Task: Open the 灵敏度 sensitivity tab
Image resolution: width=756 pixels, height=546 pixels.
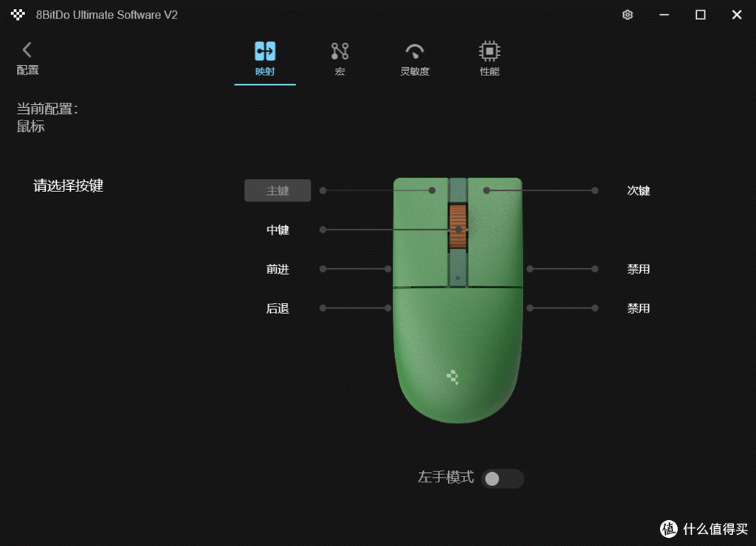Action: click(x=415, y=59)
